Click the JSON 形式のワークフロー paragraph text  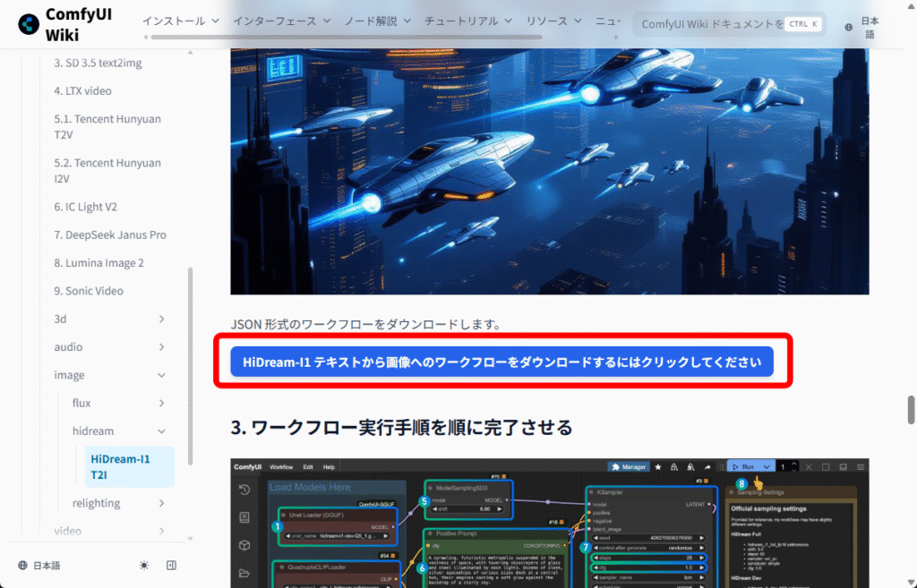pos(366,324)
